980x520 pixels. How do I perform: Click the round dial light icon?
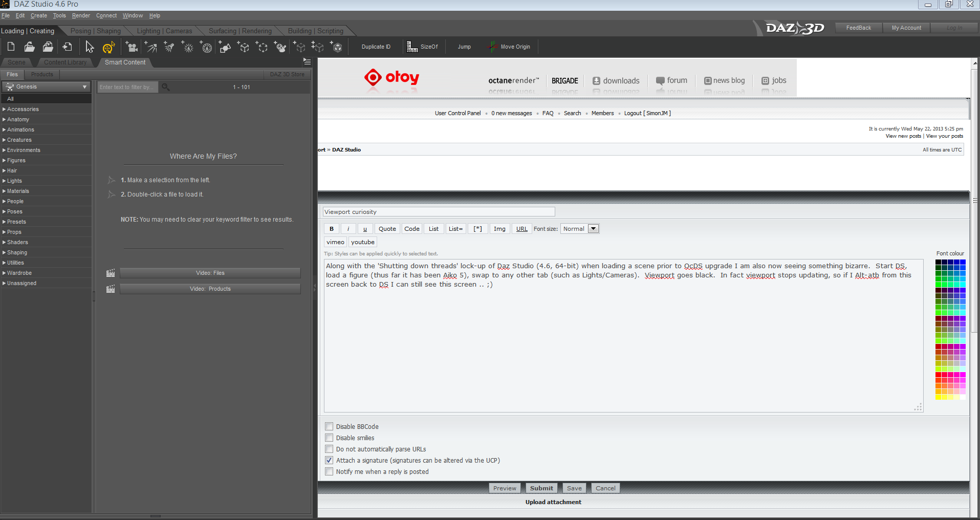point(206,48)
